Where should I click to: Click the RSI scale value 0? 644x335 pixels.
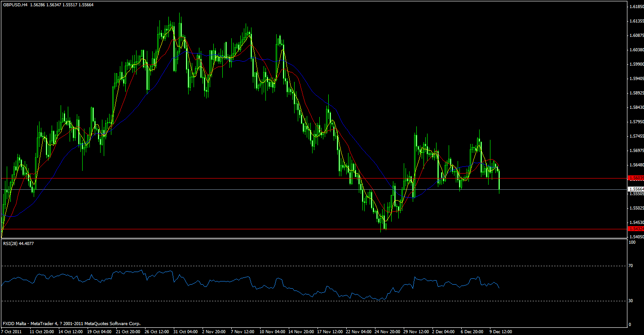point(630,324)
